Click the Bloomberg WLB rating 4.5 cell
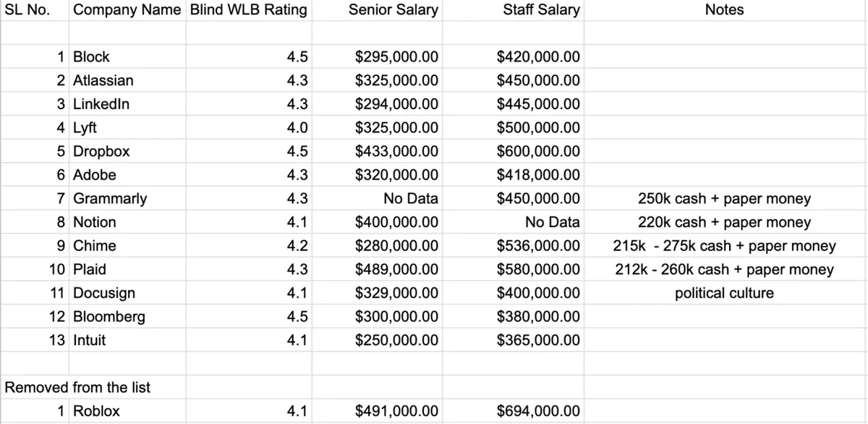Screen dimensions: 868x424 click(x=297, y=317)
